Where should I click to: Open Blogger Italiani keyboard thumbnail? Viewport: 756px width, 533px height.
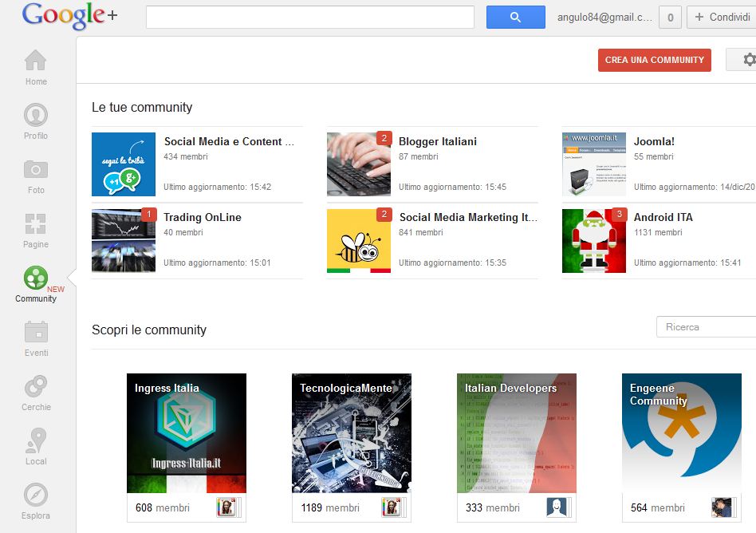[x=359, y=164]
